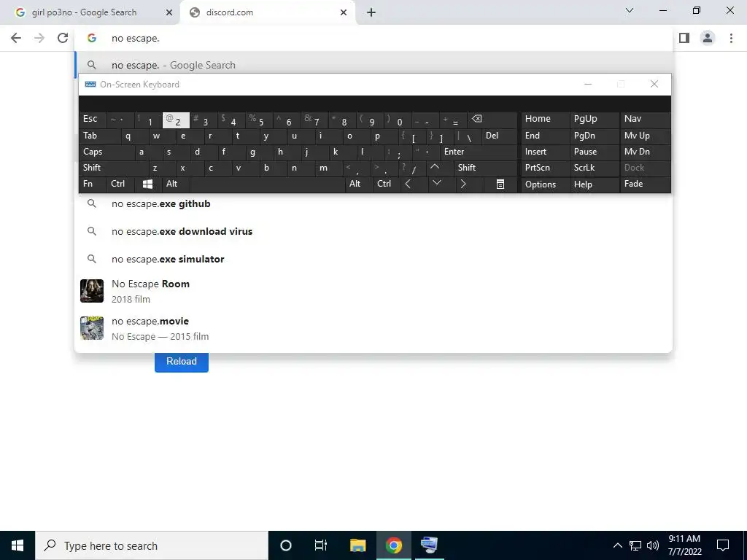
Task: Click Enter key on On-Screen Keyboard
Action: [479, 152]
